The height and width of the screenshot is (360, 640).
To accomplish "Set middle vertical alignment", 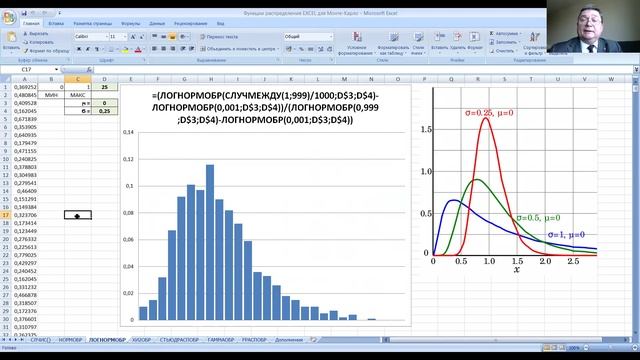I will (x=163, y=37).
